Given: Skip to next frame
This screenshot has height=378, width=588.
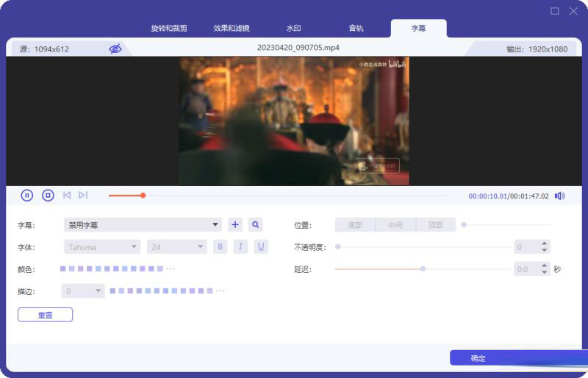Looking at the screenshot, I should [x=83, y=195].
